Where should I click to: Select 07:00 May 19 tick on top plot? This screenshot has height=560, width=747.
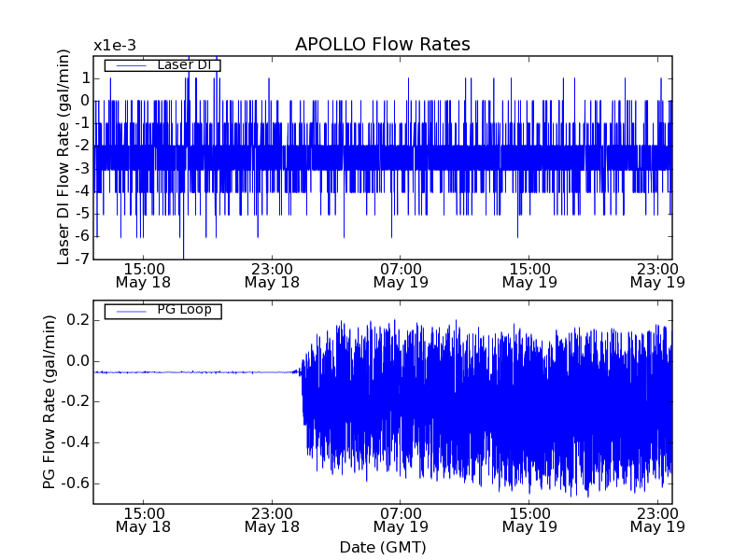(401, 274)
